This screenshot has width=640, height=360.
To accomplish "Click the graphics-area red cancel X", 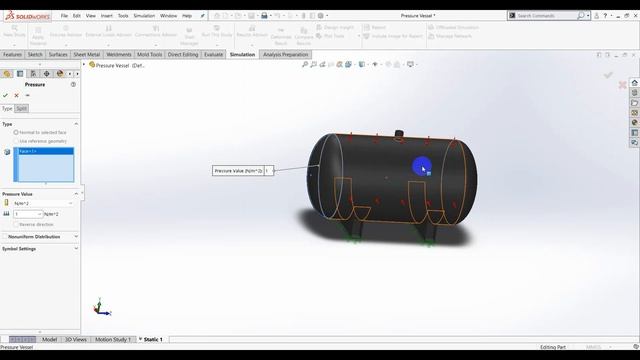I will pyautogui.click(x=622, y=85).
